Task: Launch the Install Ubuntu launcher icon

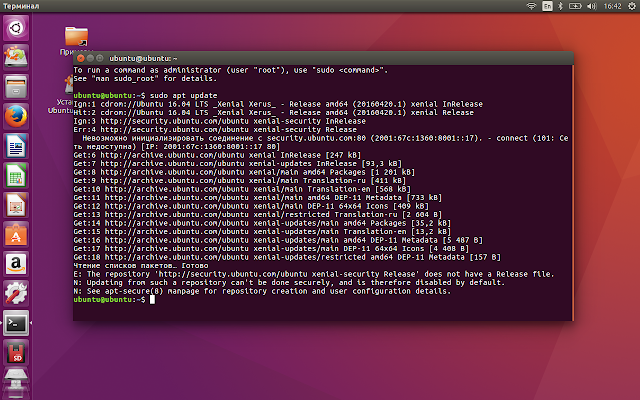Action: tap(16, 57)
